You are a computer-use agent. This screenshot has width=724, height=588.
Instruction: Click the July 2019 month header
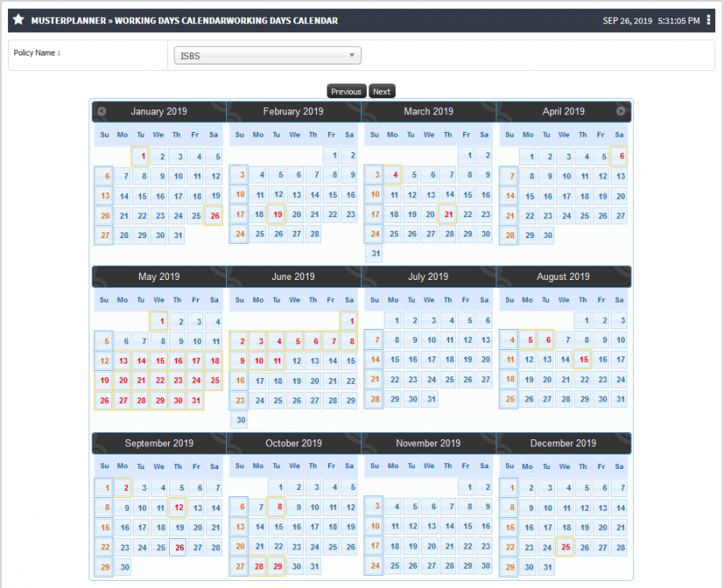(428, 277)
